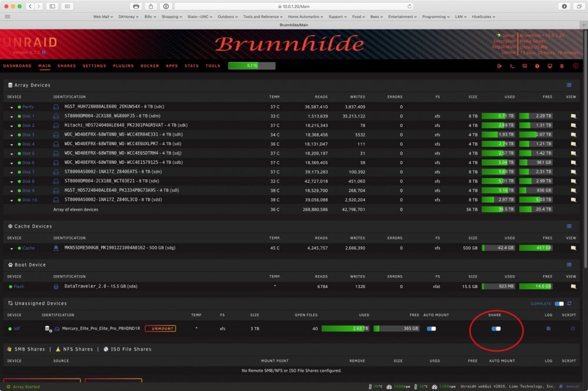Open the Settings tab
588x391 pixels.
coord(94,66)
